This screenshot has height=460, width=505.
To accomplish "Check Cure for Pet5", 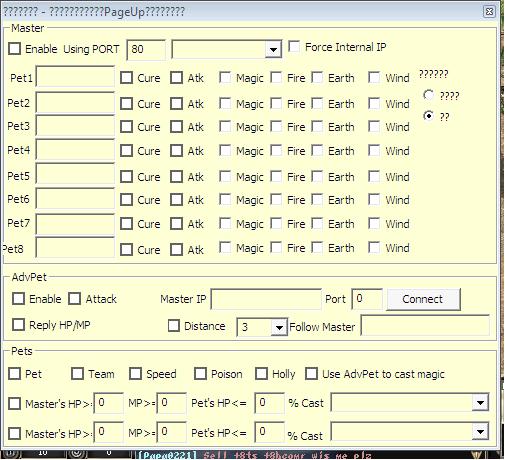I will coord(126,176).
